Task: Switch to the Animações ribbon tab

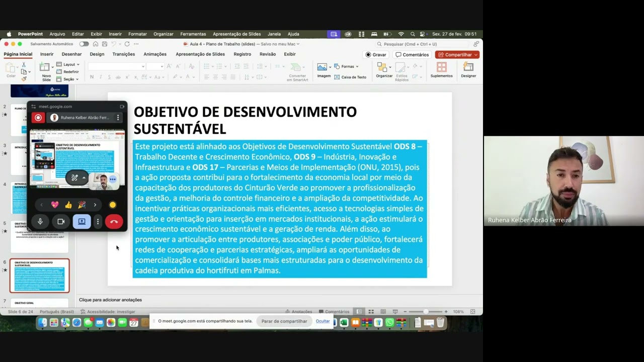Action: (x=155, y=54)
